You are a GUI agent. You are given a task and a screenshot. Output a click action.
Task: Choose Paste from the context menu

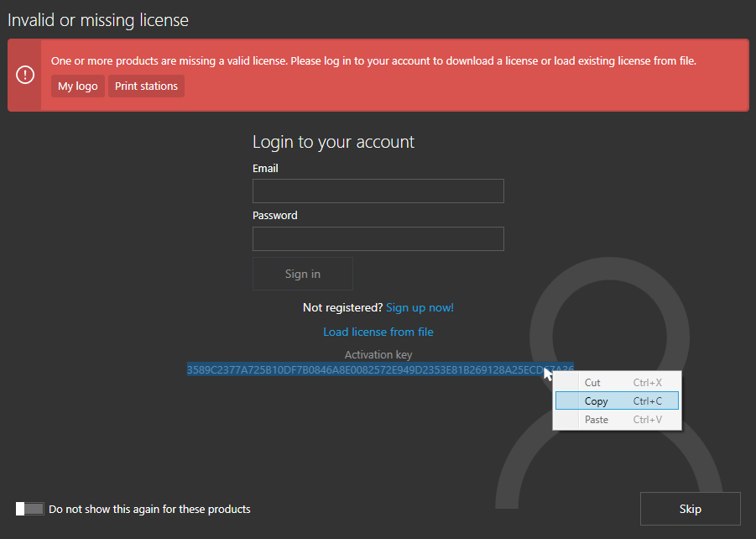point(596,420)
